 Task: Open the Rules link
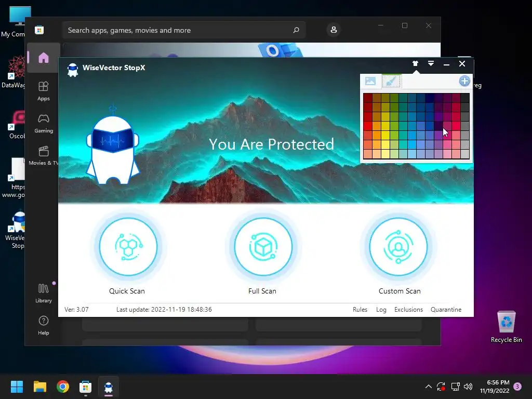pos(360,310)
